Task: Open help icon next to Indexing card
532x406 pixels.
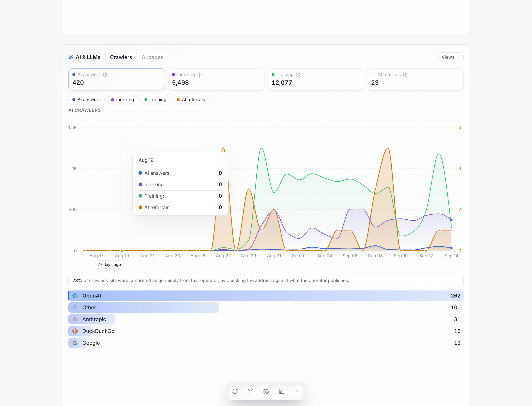Action: pyautogui.click(x=199, y=75)
